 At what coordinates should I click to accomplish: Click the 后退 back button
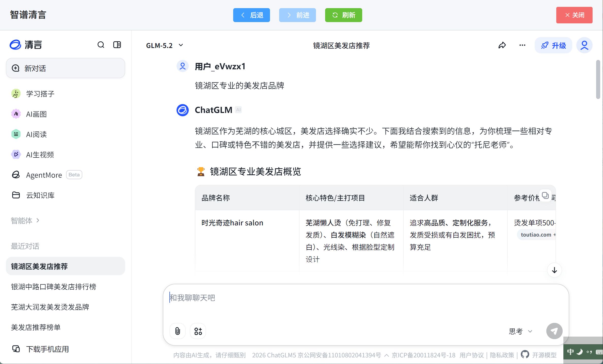point(251,15)
